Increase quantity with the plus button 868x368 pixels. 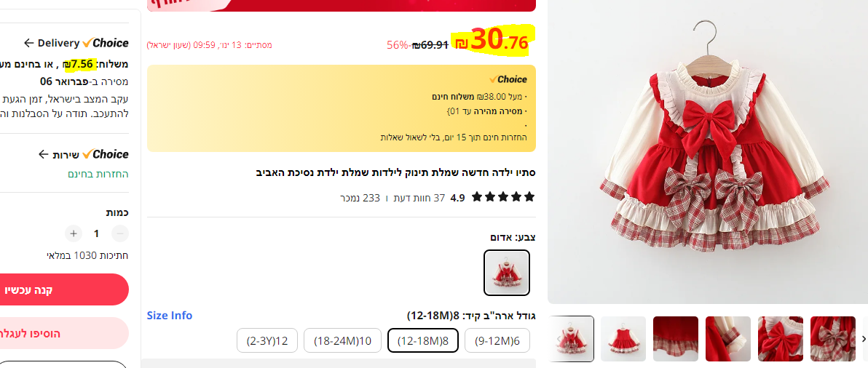coord(73,233)
